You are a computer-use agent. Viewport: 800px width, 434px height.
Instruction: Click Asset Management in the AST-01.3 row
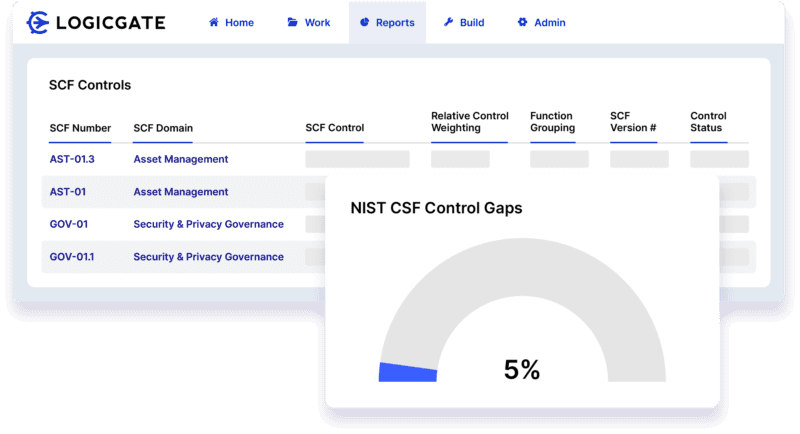(x=181, y=159)
